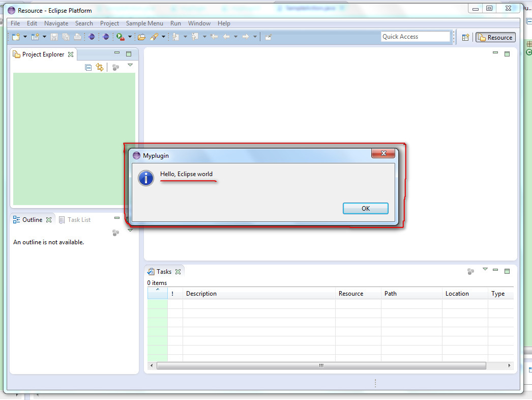This screenshot has height=400, width=532.
Task: Close the Tasks view tab
Action: 178,272
